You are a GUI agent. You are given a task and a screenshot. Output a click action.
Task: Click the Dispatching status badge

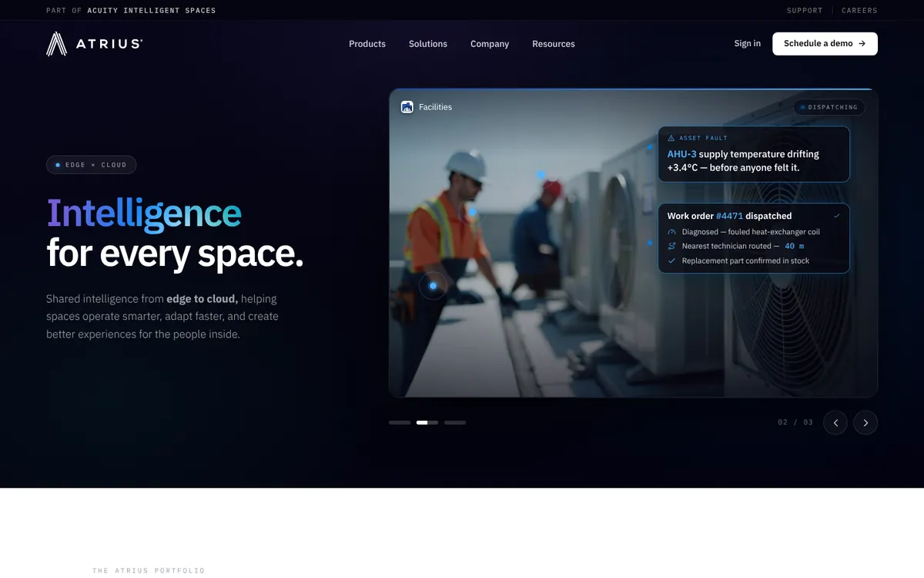[x=829, y=107]
